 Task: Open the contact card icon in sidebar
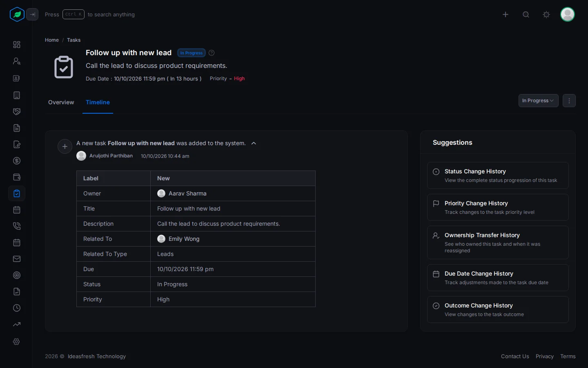coord(17,78)
